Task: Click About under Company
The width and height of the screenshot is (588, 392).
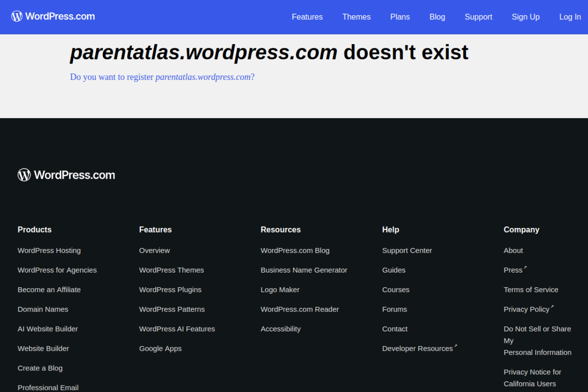Action: pyautogui.click(x=513, y=250)
